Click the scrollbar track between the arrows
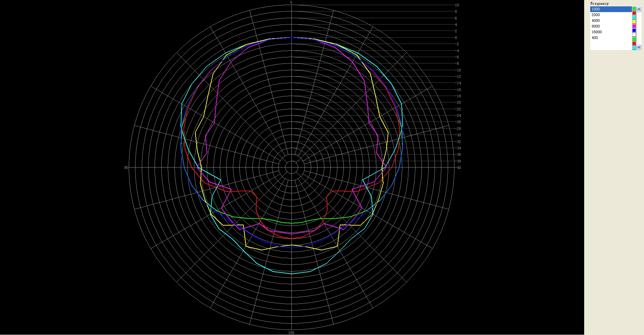 [639, 29]
